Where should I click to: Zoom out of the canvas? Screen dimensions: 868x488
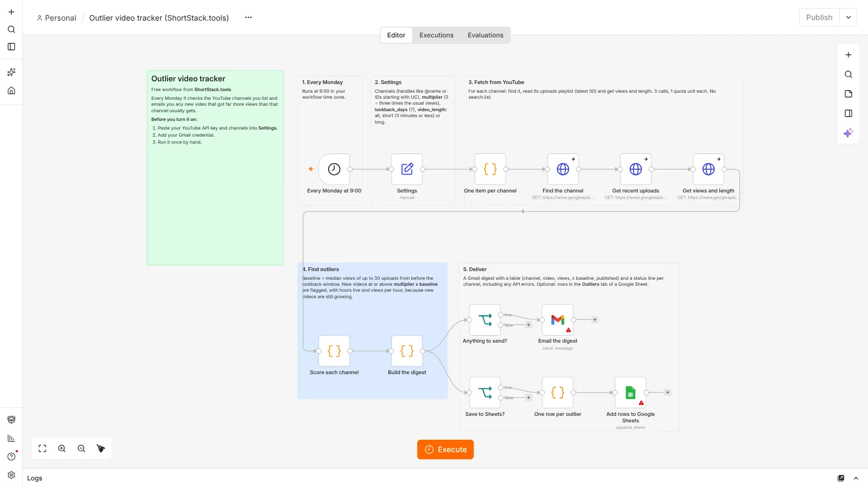click(81, 448)
